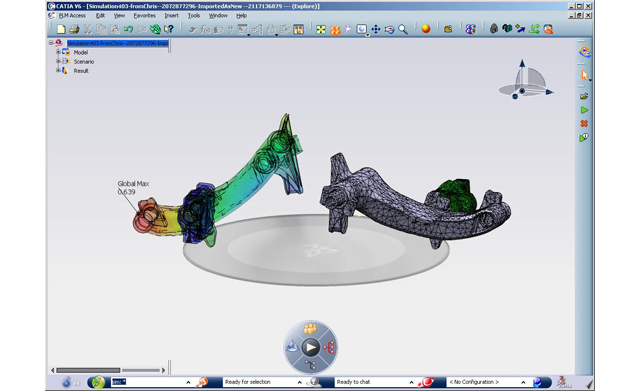The height and width of the screenshot is (391, 640).
Task: Open the PLM Access menu
Action: [72, 16]
